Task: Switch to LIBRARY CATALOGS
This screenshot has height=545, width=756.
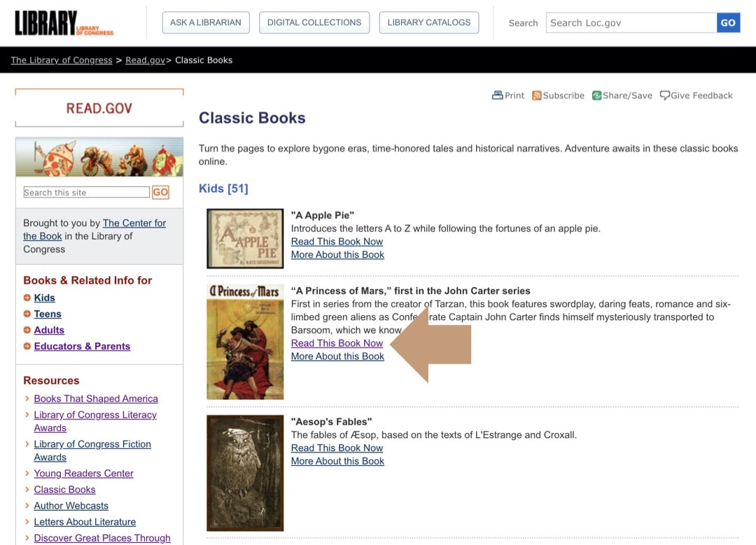Action: point(428,22)
